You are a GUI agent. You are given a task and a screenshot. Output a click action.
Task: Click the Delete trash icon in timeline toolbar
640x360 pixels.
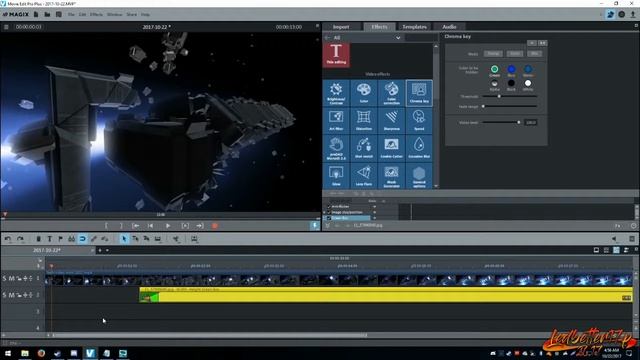[x=38, y=239]
